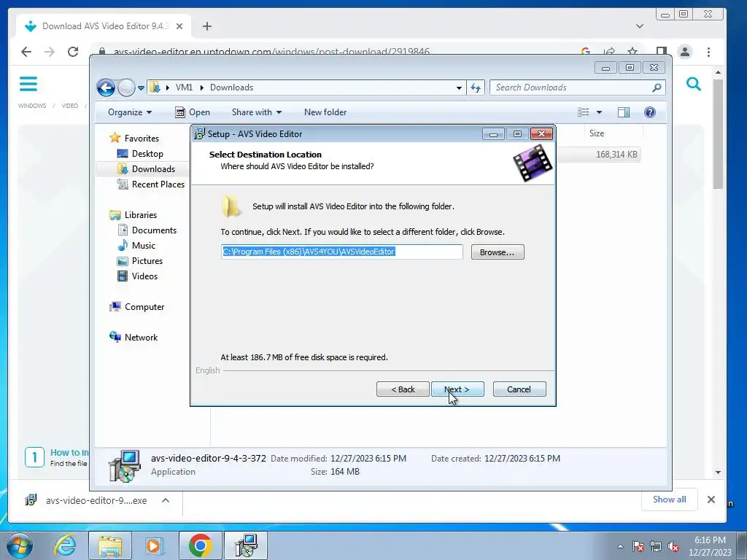Click the Size column header
The image size is (747, 560).
pos(597,133)
